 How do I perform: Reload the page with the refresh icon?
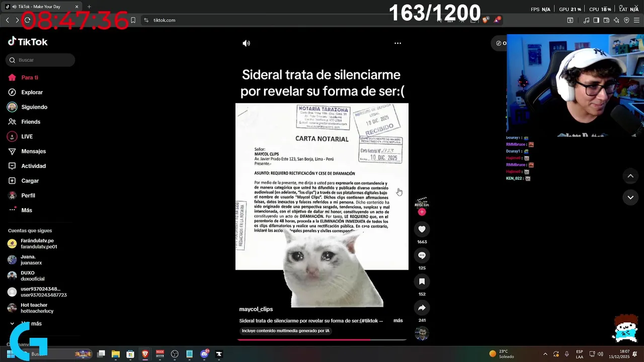[27, 20]
